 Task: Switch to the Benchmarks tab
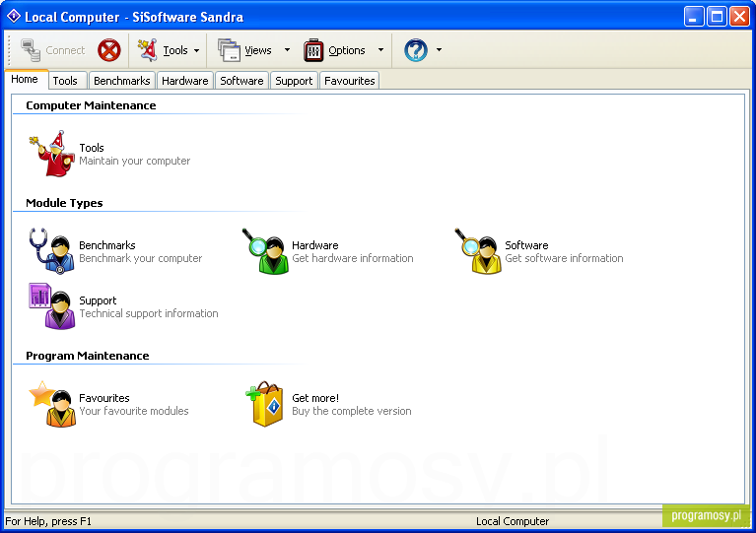pyautogui.click(x=122, y=81)
